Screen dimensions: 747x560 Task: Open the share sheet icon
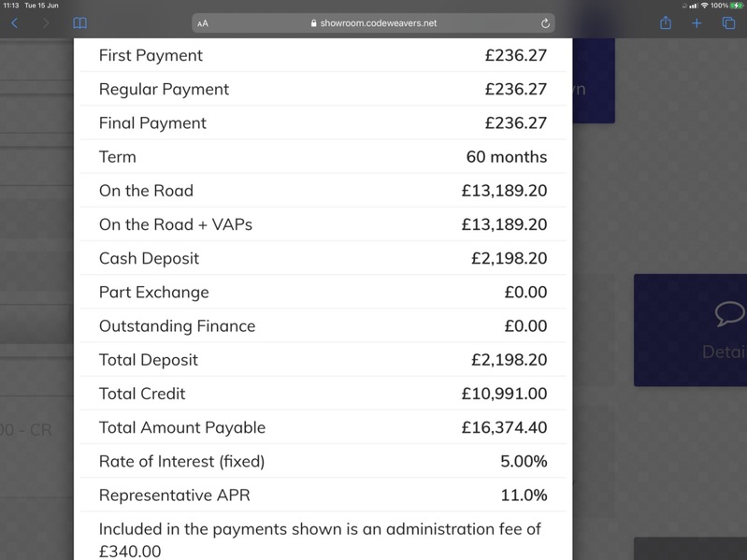666,22
